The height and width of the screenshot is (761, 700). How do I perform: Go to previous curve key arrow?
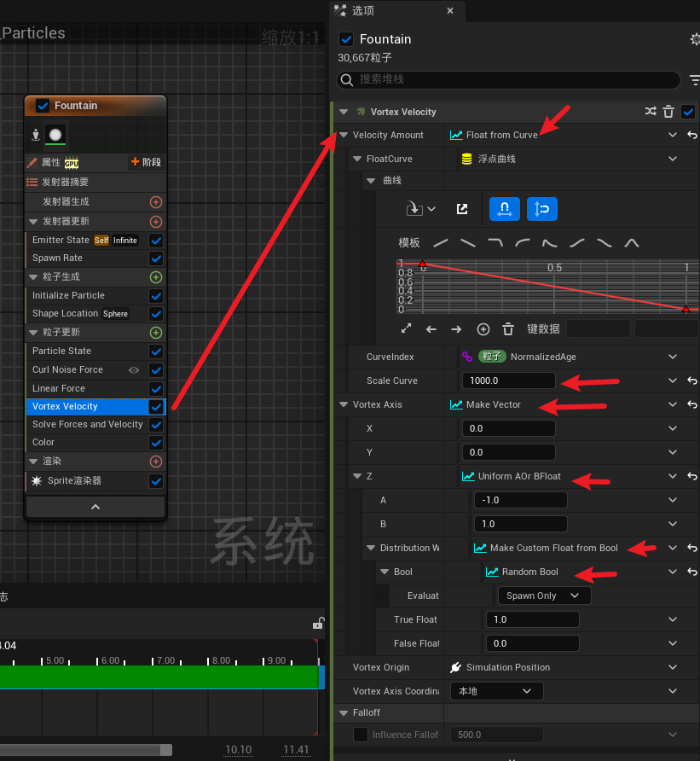tap(431, 329)
